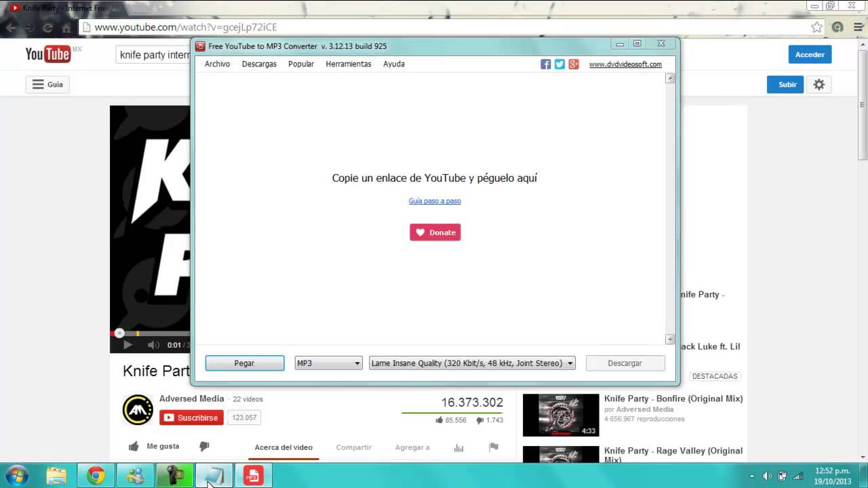Click the YouTube search field
The width and height of the screenshot is (868, 488).
pyautogui.click(x=154, y=55)
